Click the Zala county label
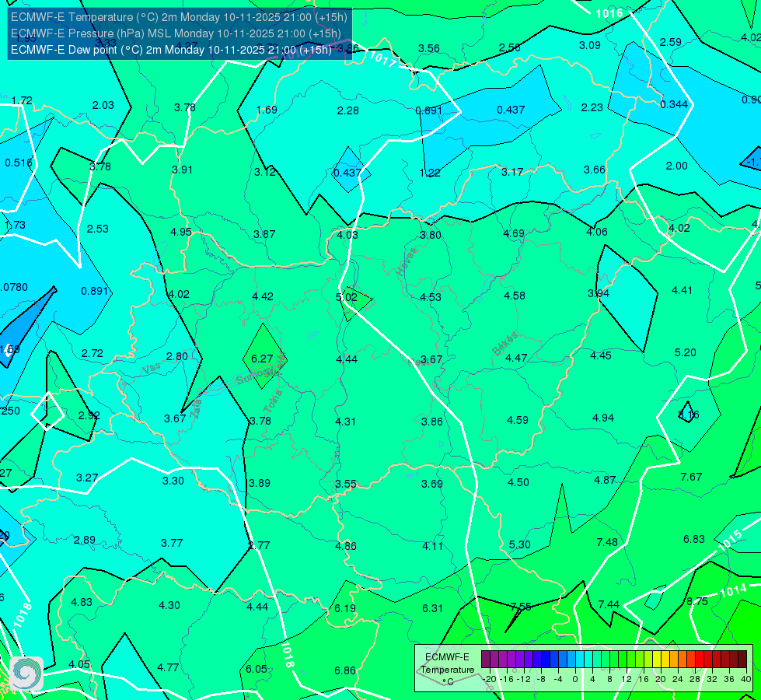Viewport: 761px width, 700px height. [196, 408]
